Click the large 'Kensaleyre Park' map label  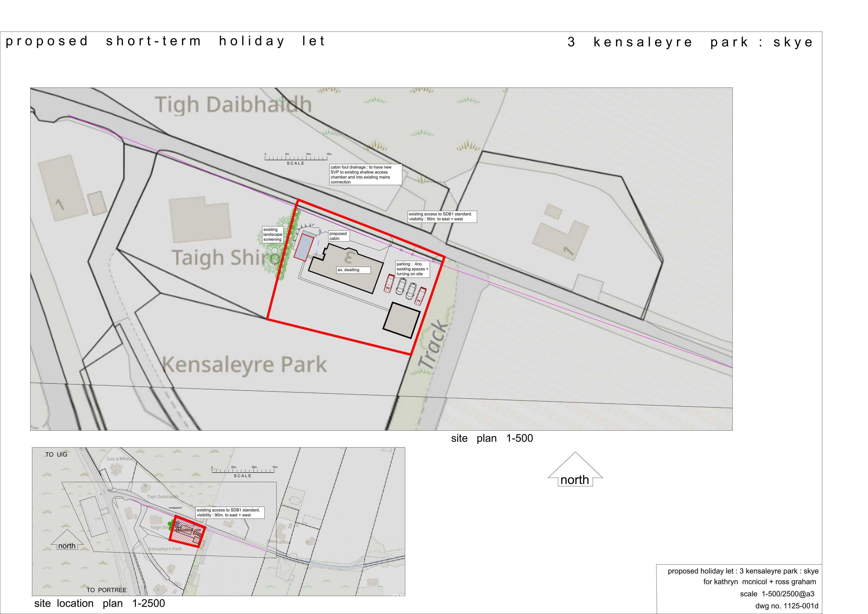click(245, 365)
